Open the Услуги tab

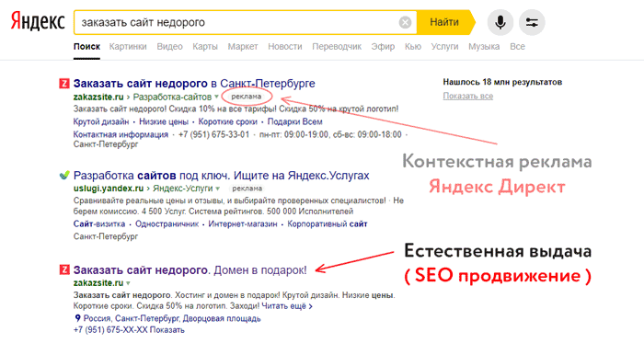click(x=444, y=46)
